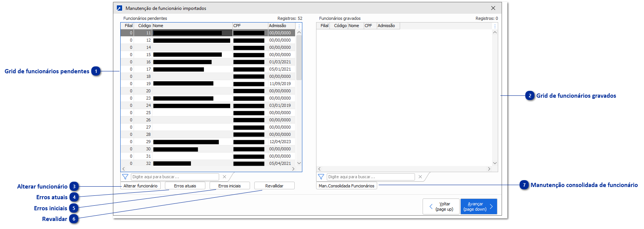Viewport: 644px width, 229px height.
Task: Click Código header in gravados grid
Action: coord(339,26)
